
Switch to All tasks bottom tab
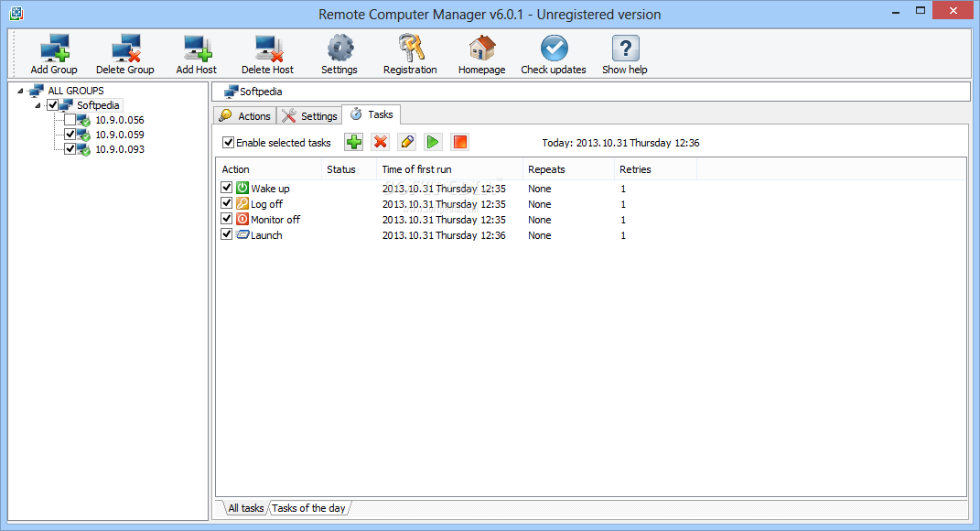point(245,508)
